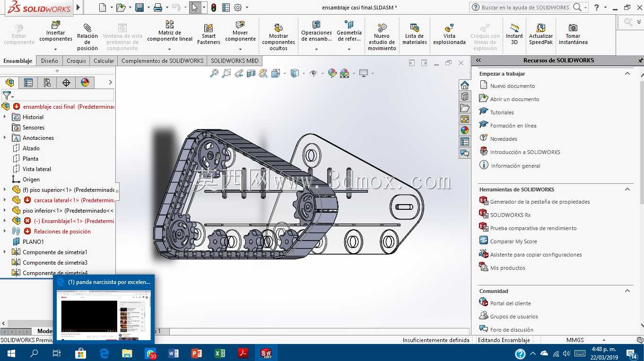
Task: Click SOLIDWORKS help search field
Action: coord(525,8)
